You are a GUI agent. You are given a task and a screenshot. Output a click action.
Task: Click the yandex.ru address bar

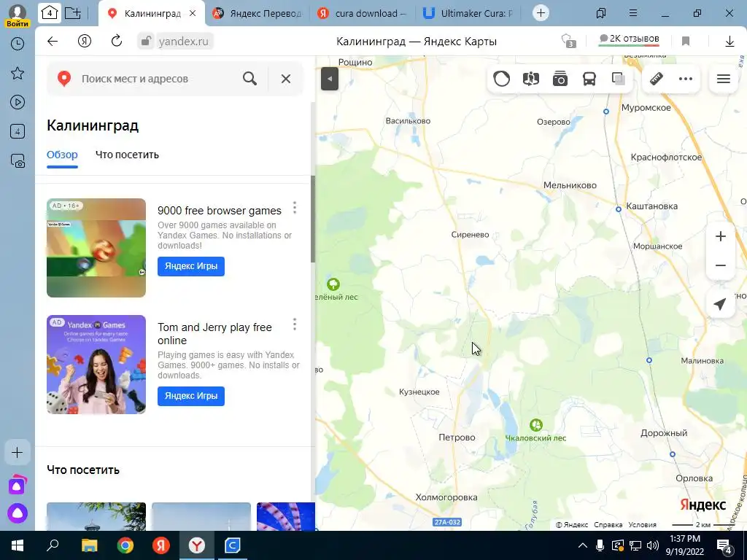click(x=183, y=42)
